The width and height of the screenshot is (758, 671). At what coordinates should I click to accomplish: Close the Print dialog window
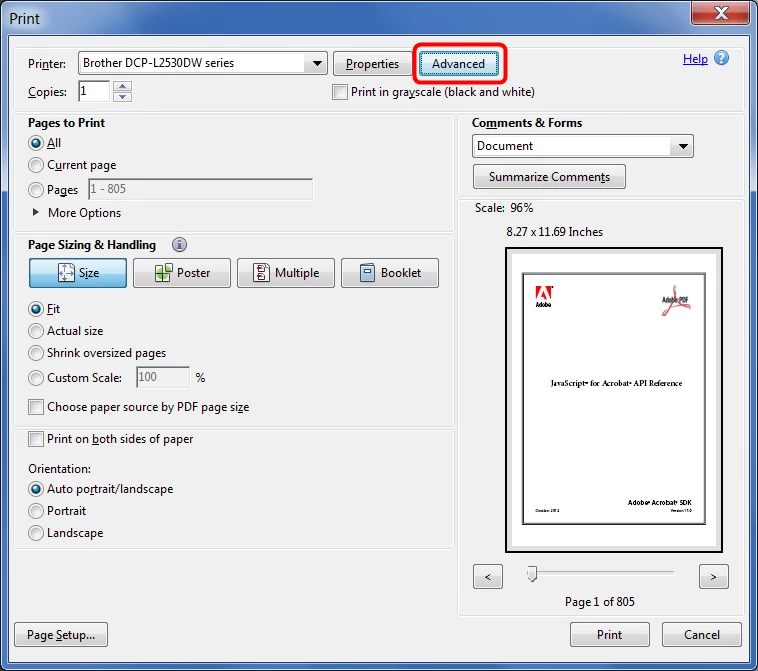721,13
